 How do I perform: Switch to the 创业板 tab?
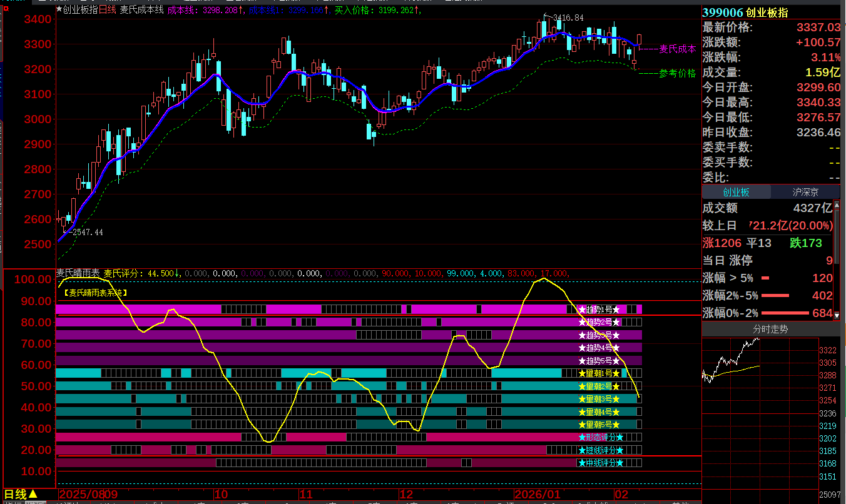coord(736,193)
